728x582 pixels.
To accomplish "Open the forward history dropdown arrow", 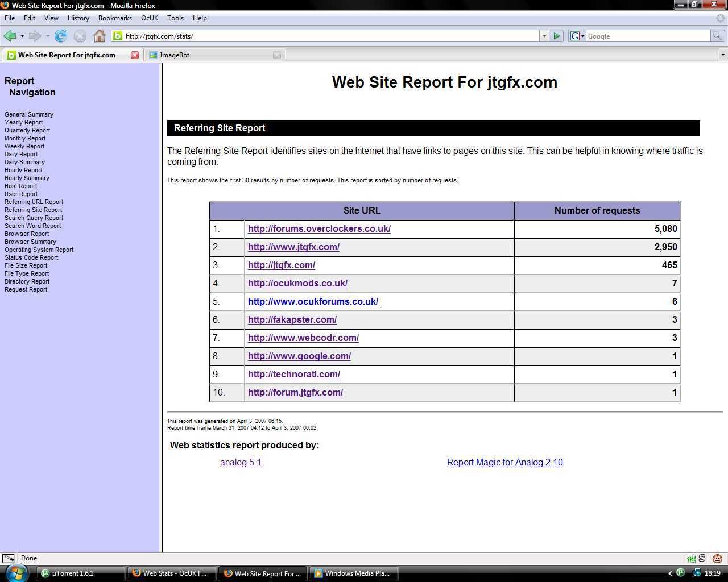I will (48, 36).
